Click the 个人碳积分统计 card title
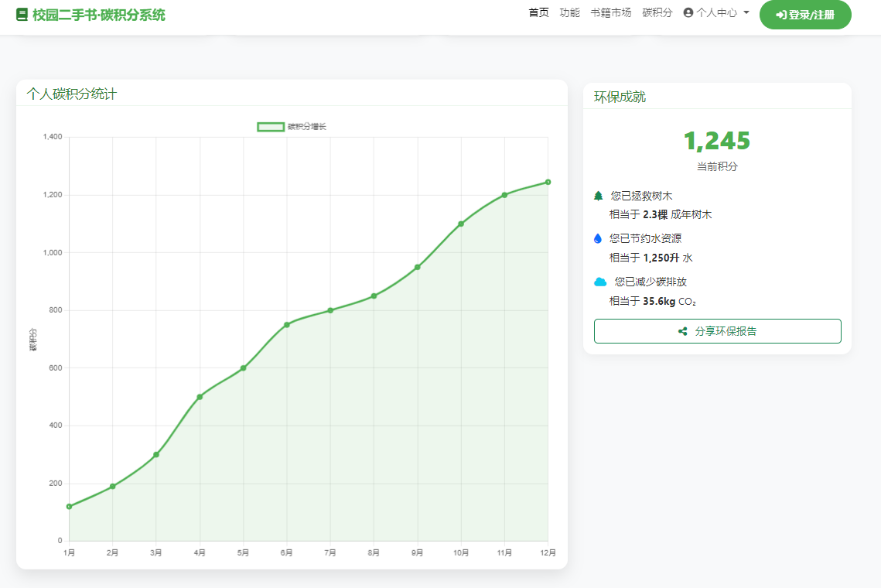This screenshot has height=588, width=881. pyautogui.click(x=72, y=94)
